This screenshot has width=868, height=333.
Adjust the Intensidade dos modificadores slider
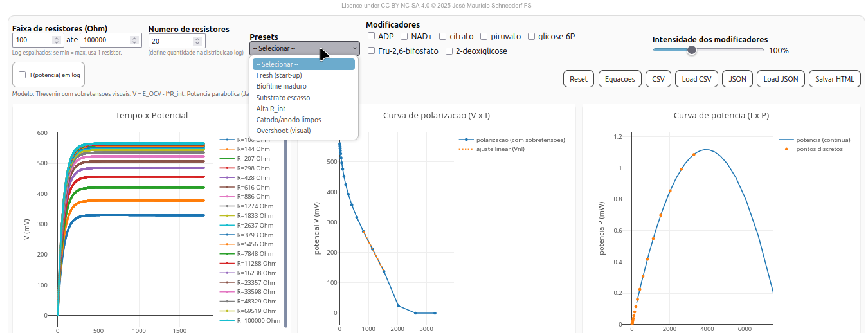[x=692, y=50]
